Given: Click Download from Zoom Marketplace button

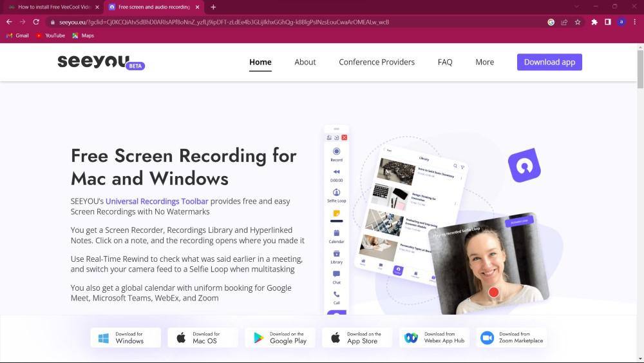Looking at the screenshot, I should pyautogui.click(x=512, y=337).
